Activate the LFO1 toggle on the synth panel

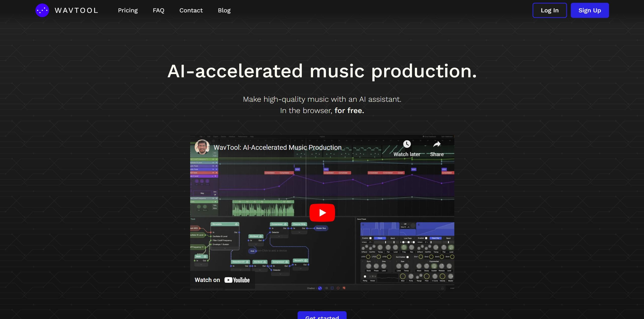point(368,257)
